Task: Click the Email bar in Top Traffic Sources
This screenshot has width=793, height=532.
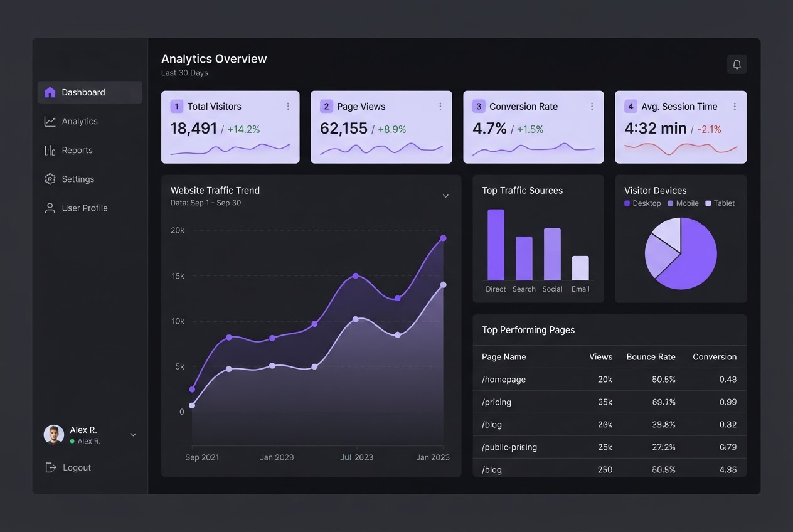Action: [x=580, y=268]
